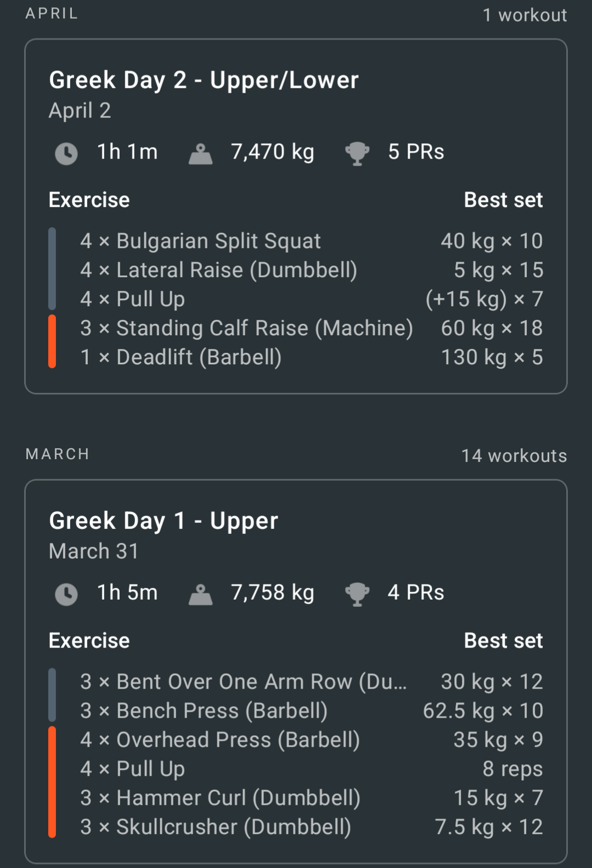
Task: Select the Deadlift (Barbell) exercise row
Action: tap(296, 357)
